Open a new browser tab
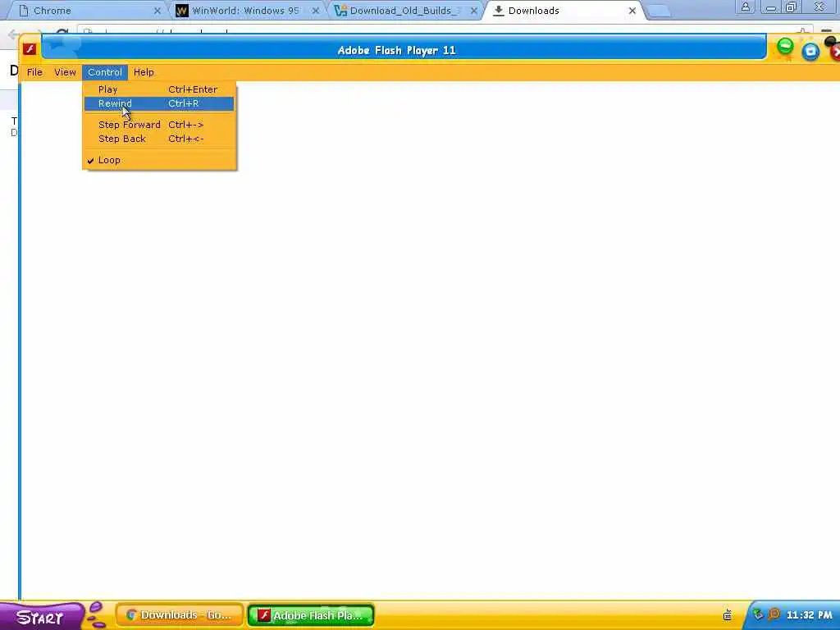The height and width of the screenshot is (630, 840). [x=659, y=11]
